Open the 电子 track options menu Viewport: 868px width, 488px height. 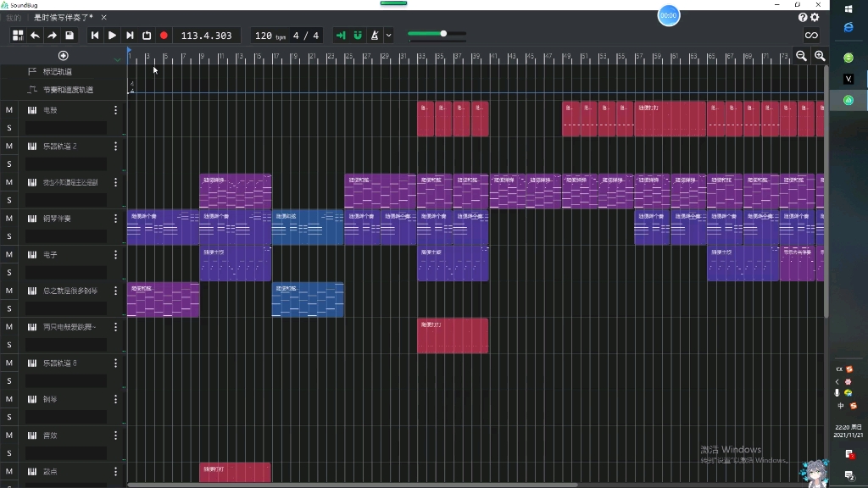click(x=115, y=254)
